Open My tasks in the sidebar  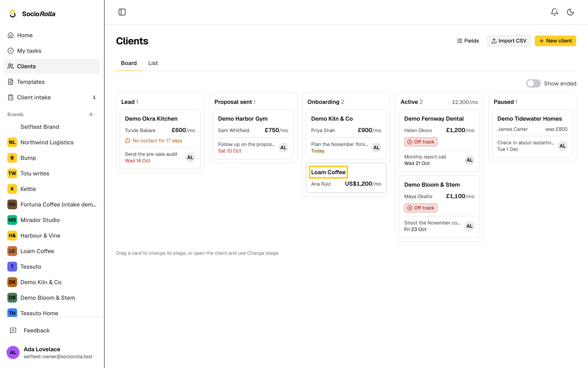[52, 51]
